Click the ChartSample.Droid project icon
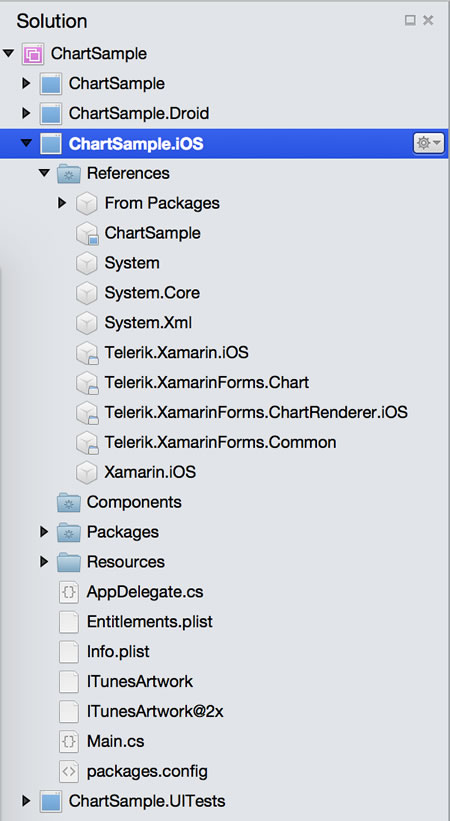450x821 pixels. coord(51,114)
